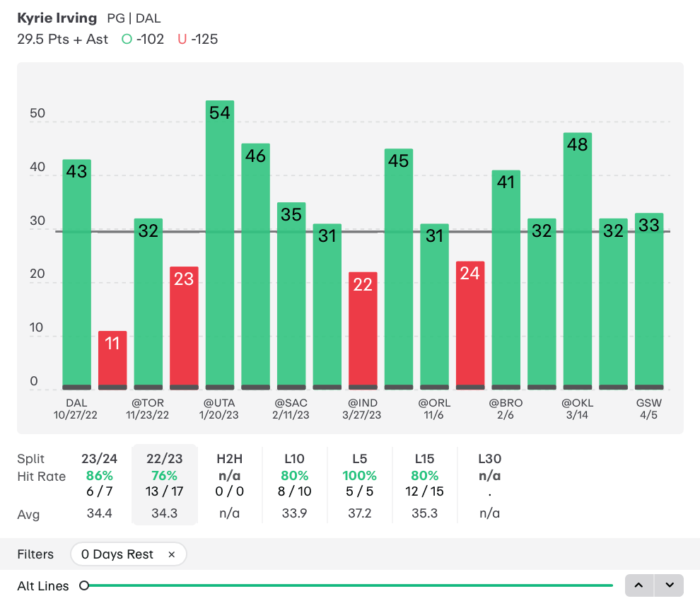Select the 22/23 split tab
Viewport: 700px width, 601px height.
coord(164,484)
